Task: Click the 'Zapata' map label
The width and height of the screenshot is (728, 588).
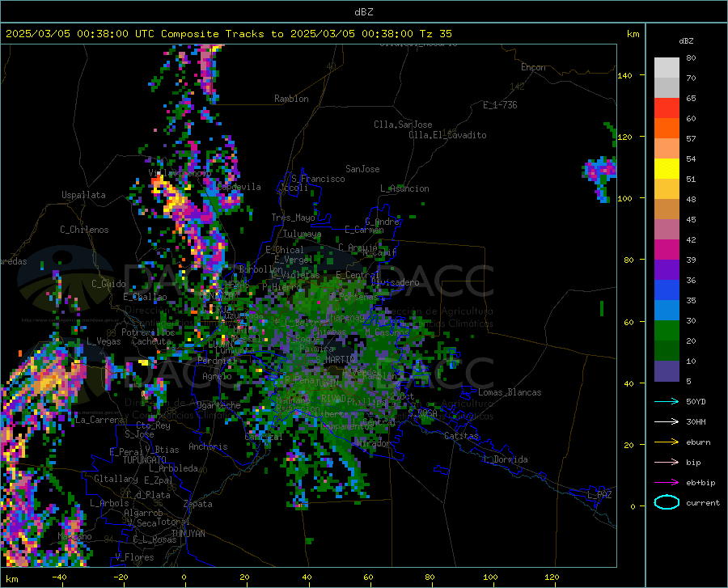Action: 198,504
